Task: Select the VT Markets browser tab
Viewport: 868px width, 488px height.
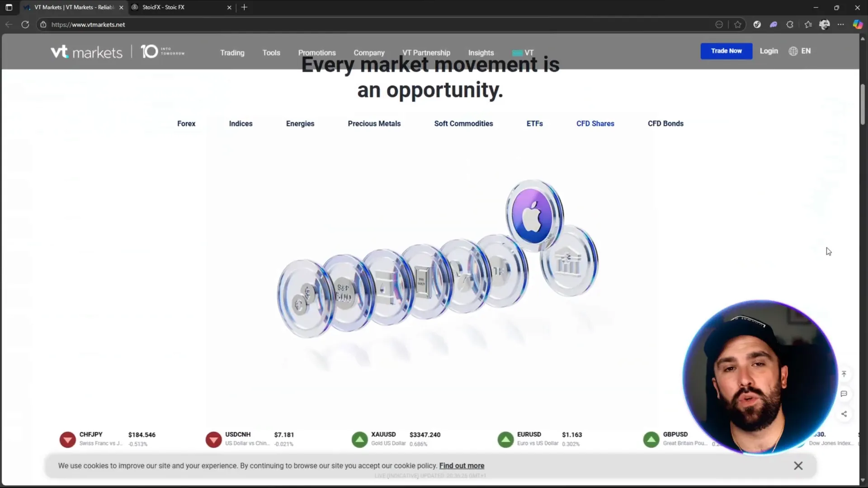Action: (x=74, y=7)
